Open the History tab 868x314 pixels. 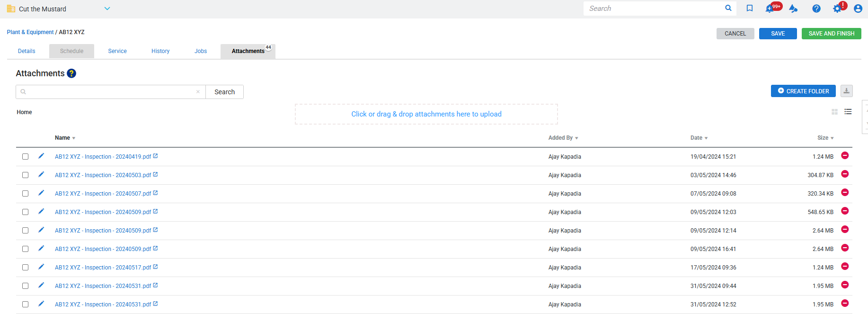coord(160,51)
